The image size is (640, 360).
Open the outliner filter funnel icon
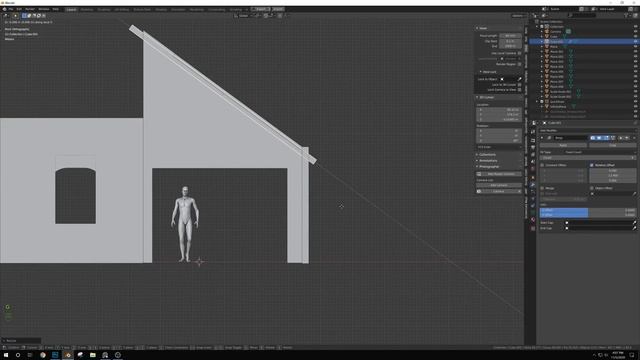click(x=627, y=15)
